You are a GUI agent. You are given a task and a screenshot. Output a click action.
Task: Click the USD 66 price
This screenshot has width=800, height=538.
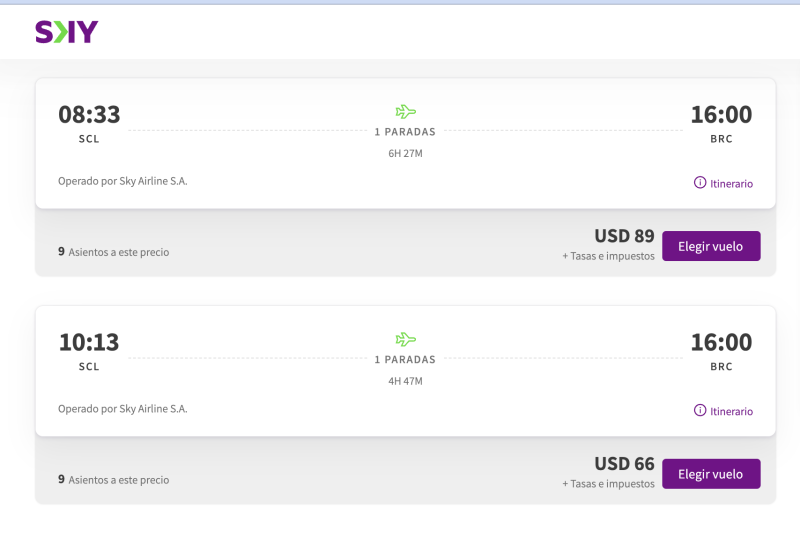click(x=624, y=464)
